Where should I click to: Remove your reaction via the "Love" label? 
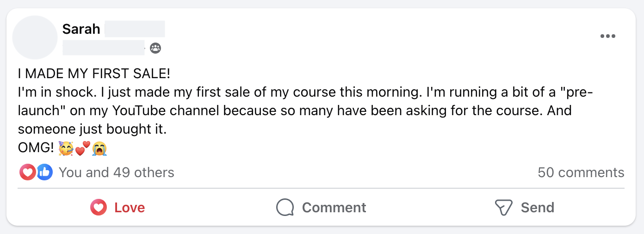(130, 208)
